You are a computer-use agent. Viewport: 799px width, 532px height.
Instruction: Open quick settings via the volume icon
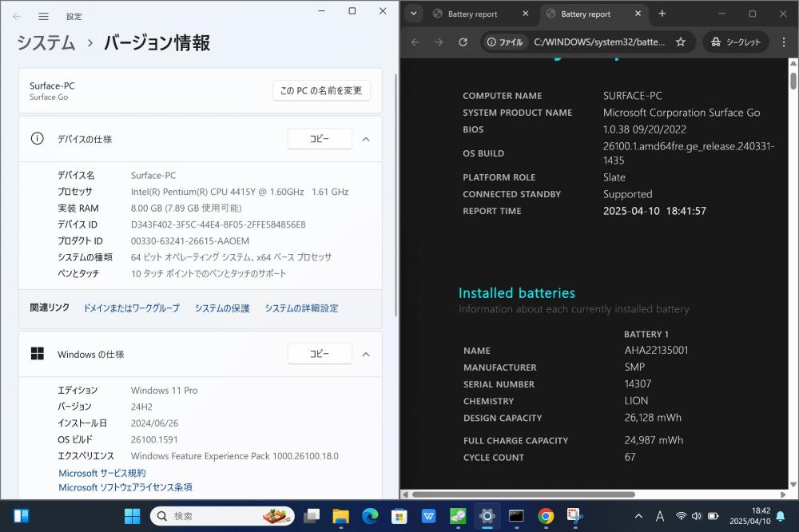[697, 516]
